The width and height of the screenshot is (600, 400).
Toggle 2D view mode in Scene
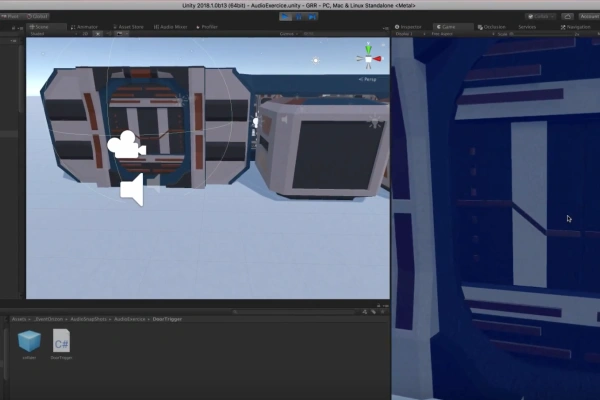click(x=85, y=34)
